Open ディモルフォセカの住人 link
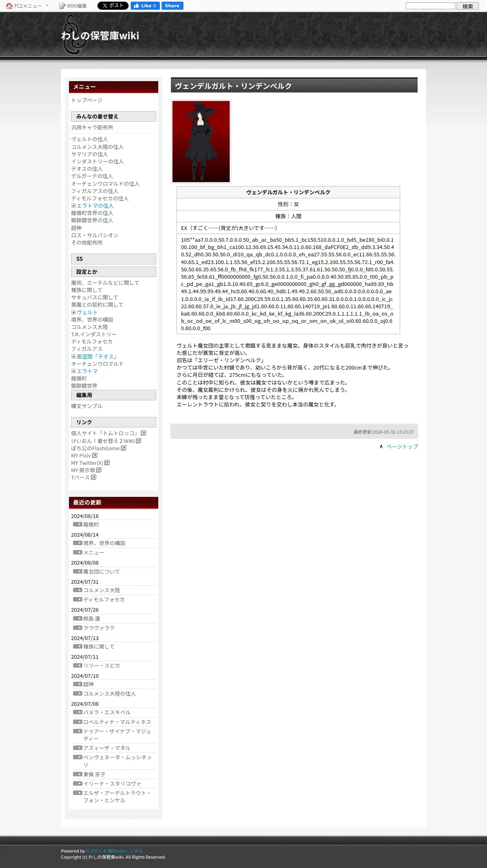 pos(100,198)
